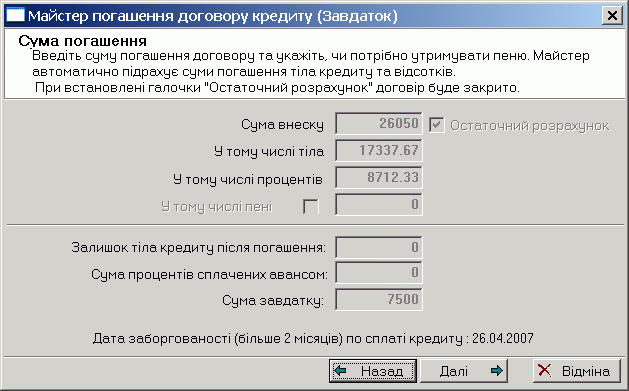Viewport: 629px width, 391px height.
Task: Click the Сума внеску field
Action: pos(379,124)
